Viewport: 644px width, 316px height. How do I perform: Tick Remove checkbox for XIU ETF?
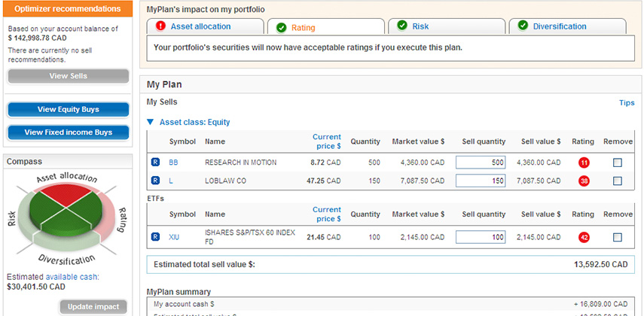[x=618, y=238]
